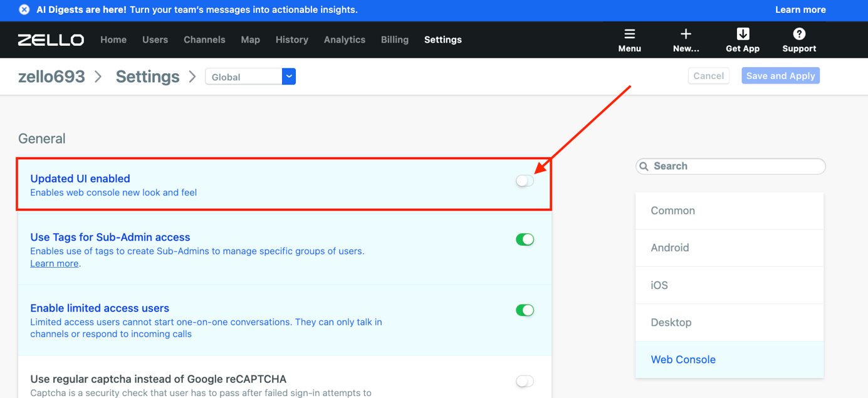This screenshot has height=398, width=868.
Task: Open the Support question mark icon
Action: pos(799,34)
